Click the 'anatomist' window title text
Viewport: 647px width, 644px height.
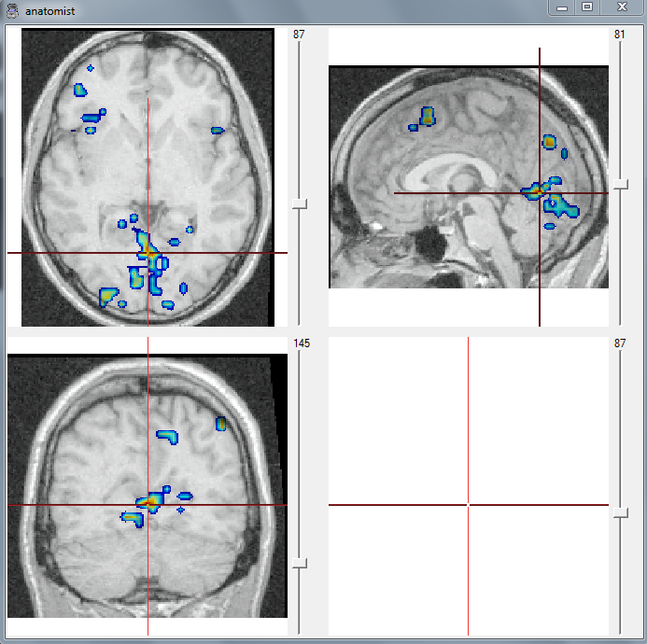click(x=49, y=11)
